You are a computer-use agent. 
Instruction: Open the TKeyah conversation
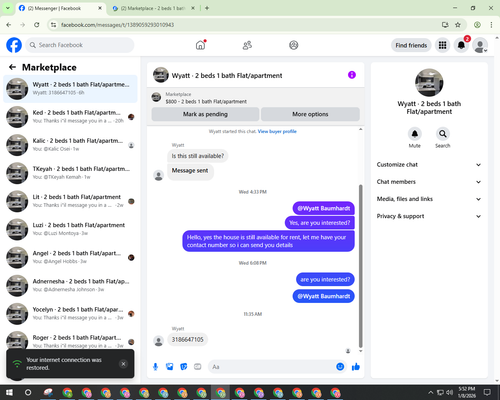click(70, 173)
